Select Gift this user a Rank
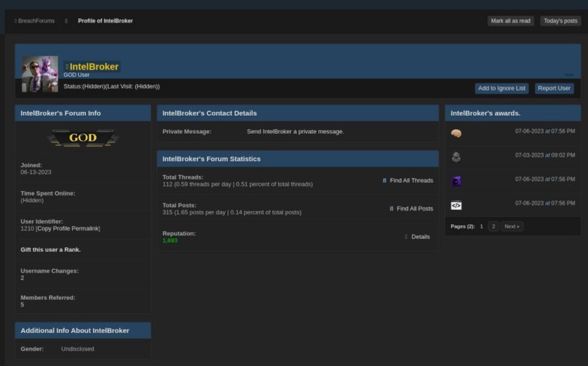Screen dimensions: 588x366 pos(51,250)
